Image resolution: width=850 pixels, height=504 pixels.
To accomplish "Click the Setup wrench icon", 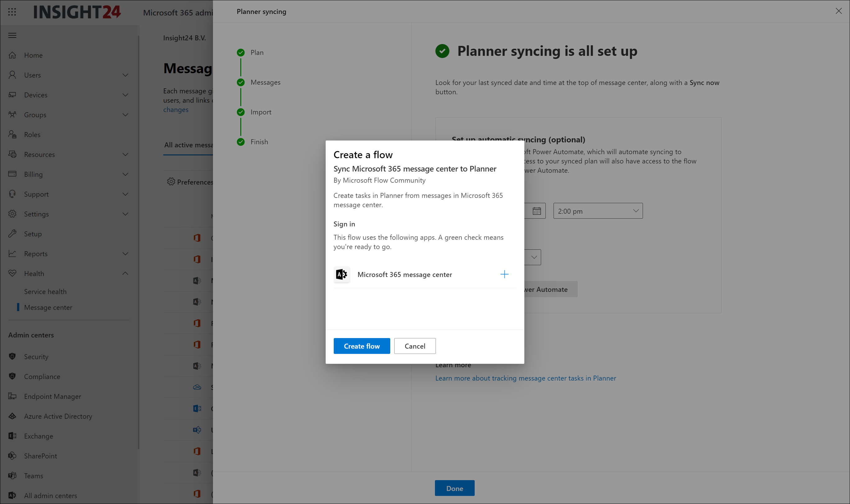I will click(x=12, y=234).
